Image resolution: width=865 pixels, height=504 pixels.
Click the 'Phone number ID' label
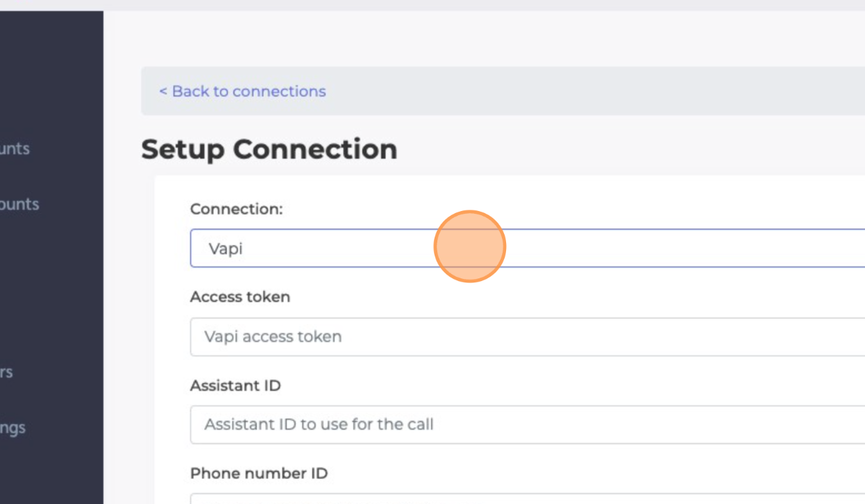click(x=258, y=473)
